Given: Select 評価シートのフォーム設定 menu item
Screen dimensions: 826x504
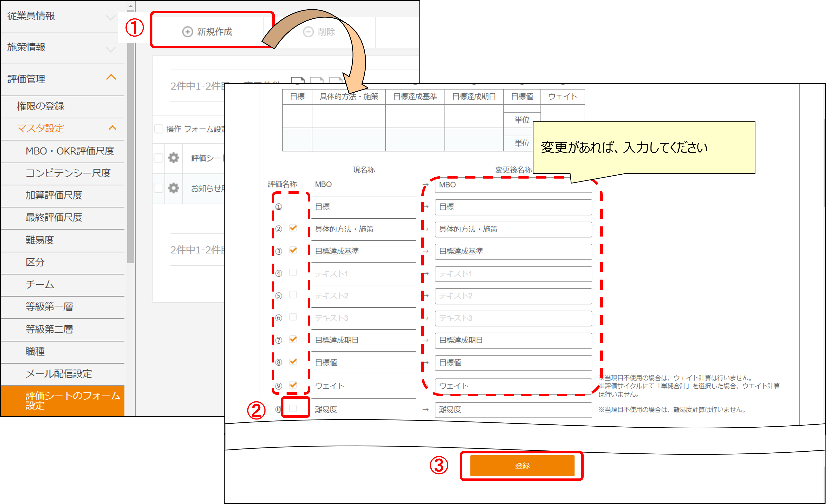Looking at the screenshot, I should (x=62, y=401).
